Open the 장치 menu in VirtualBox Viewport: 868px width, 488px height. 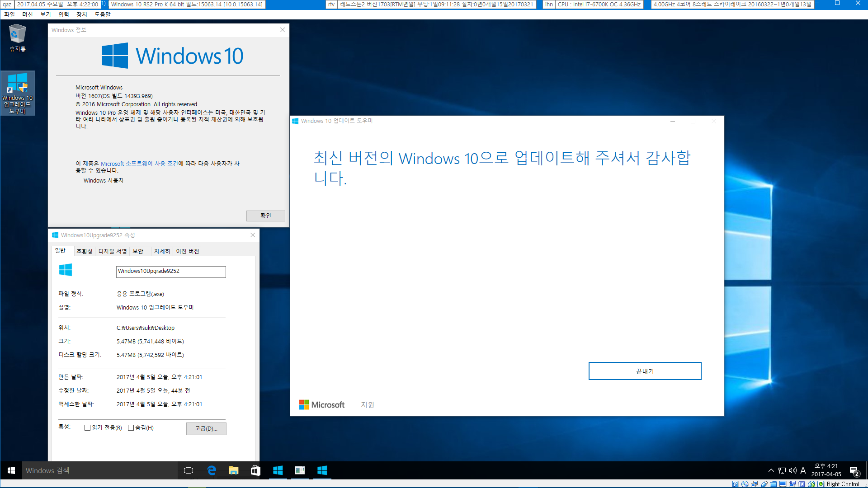click(x=82, y=14)
